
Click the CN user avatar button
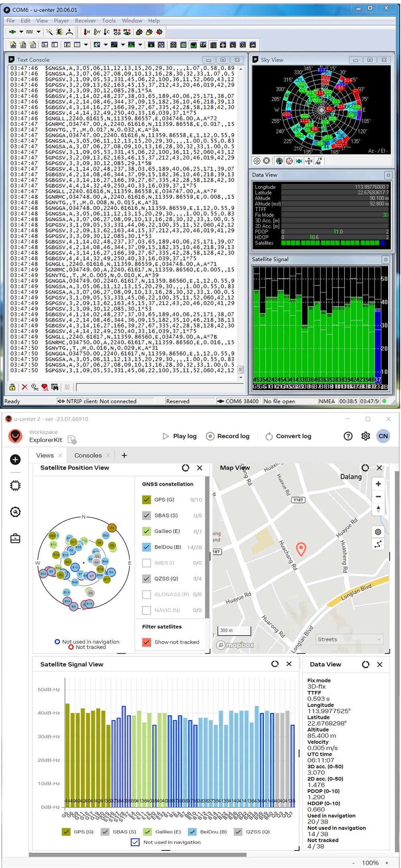coord(383,436)
